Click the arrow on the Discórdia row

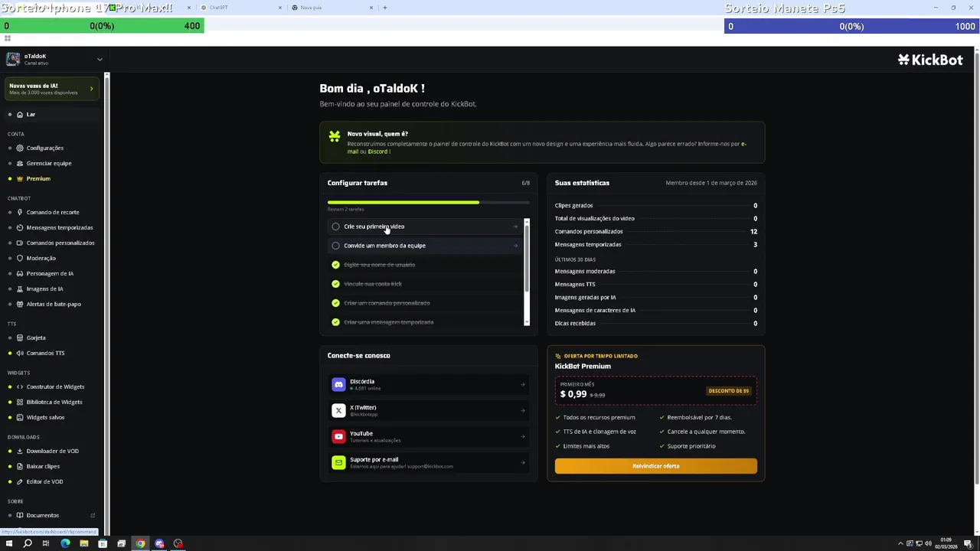click(x=523, y=384)
